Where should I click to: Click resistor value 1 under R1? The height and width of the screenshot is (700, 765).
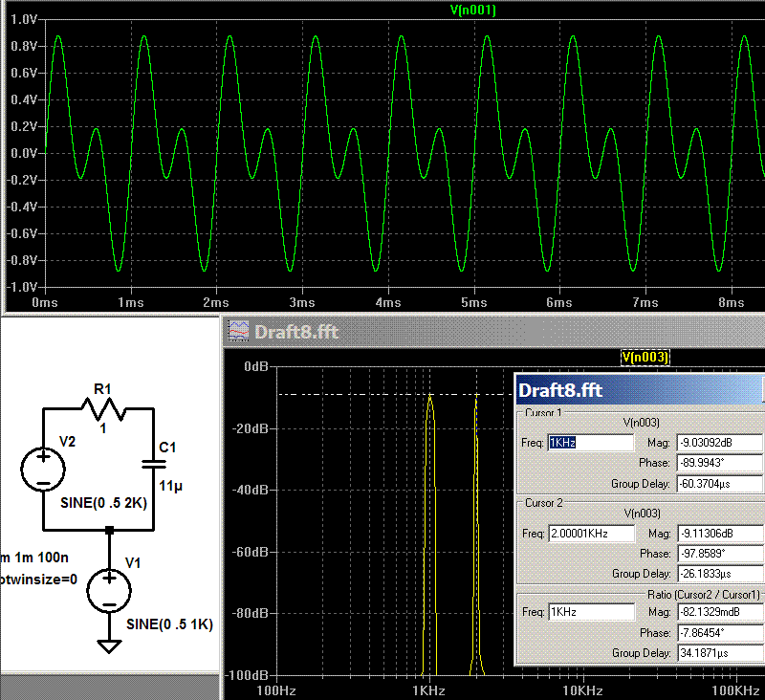103,428
